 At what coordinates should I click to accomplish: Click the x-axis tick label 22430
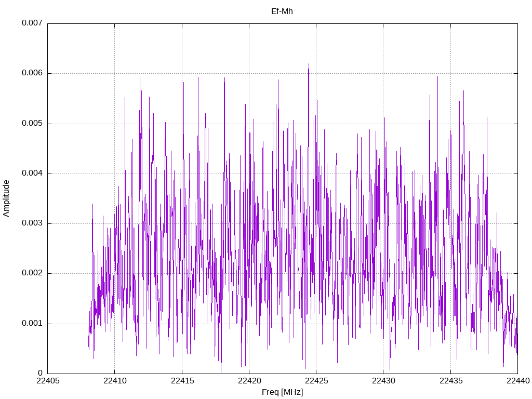point(384,381)
